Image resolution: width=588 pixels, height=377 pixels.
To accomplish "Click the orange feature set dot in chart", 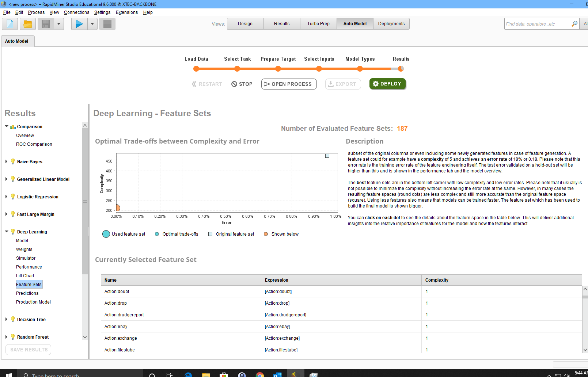I will 118,208.
